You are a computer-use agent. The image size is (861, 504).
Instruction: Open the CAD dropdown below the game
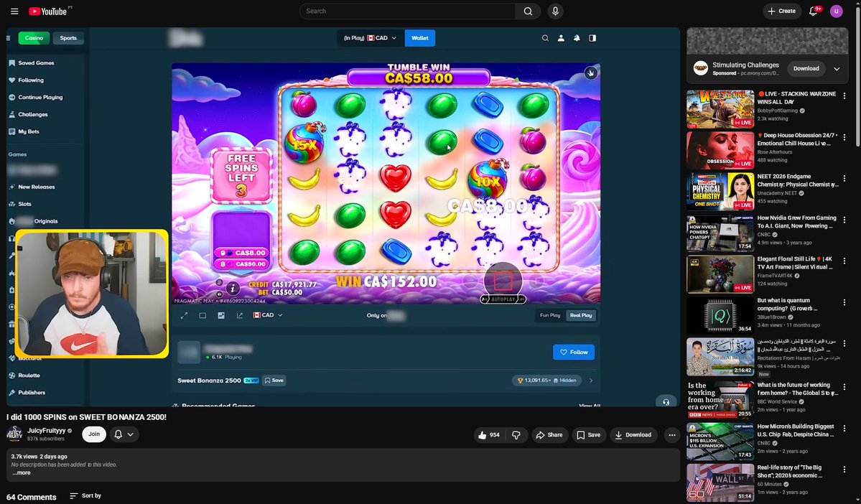(x=268, y=315)
